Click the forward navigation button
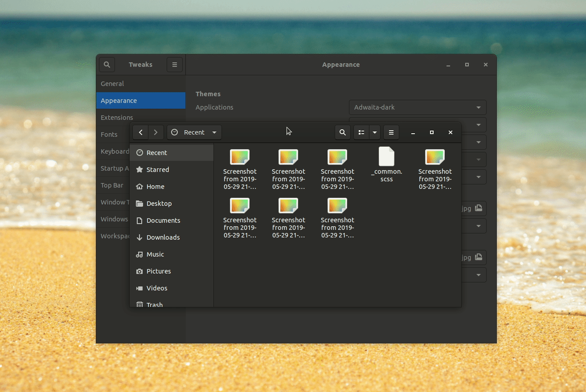 pos(156,132)
